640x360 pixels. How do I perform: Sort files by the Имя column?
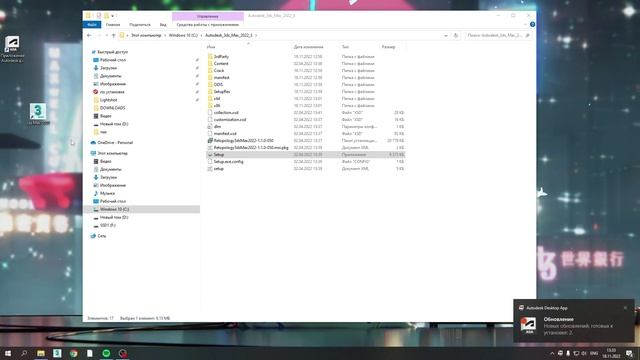point(211,47)
